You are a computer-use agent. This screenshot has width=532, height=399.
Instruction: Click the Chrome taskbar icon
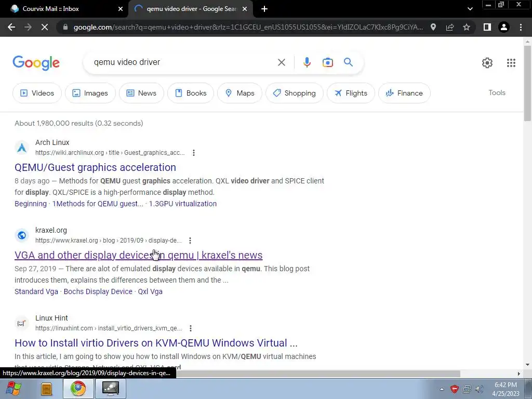(78, 389)
